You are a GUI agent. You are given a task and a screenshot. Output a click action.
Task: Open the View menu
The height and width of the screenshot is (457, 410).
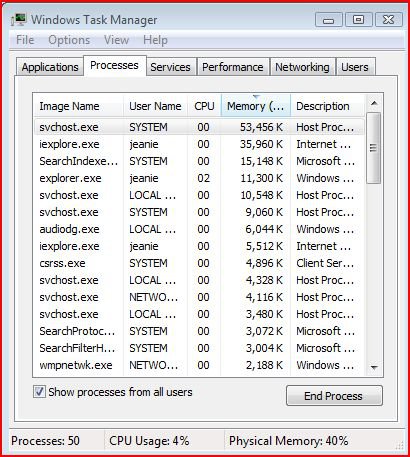click(x=116, y=40)
